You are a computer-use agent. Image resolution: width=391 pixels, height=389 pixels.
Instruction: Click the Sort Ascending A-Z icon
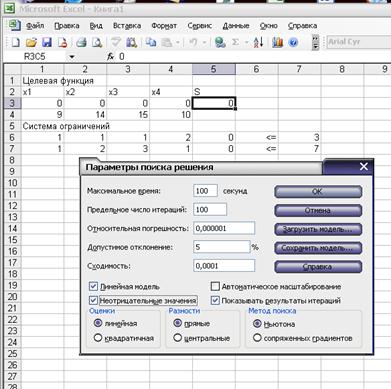258,42
